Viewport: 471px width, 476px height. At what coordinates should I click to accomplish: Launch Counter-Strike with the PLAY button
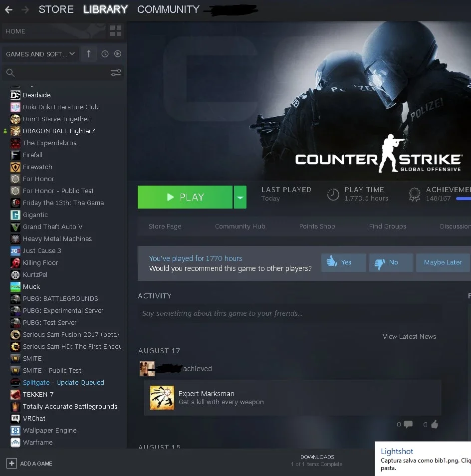(185, 197)
